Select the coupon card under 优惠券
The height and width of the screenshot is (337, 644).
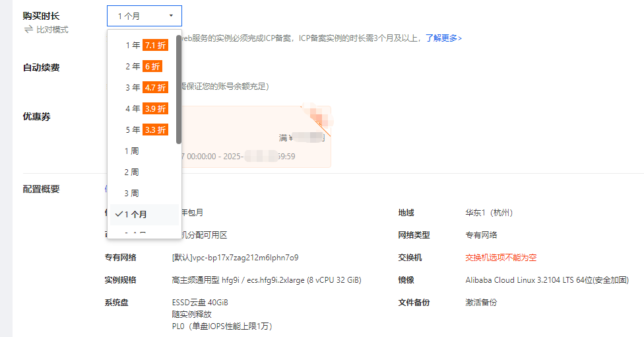point(256,137)
